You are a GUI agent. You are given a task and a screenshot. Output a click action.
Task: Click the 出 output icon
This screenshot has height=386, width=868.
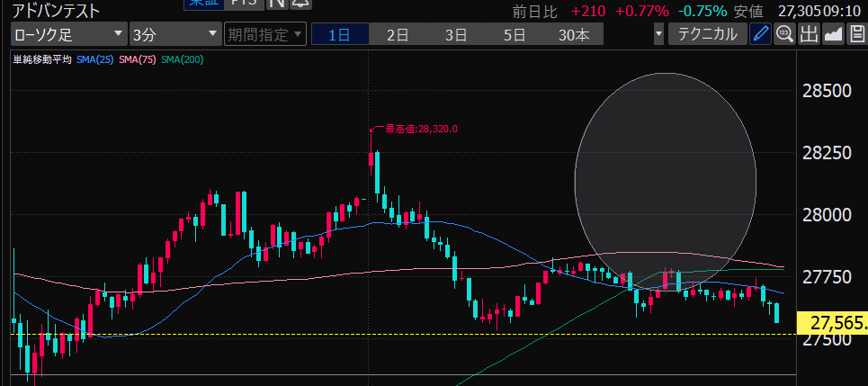click(x=808, y=35)
